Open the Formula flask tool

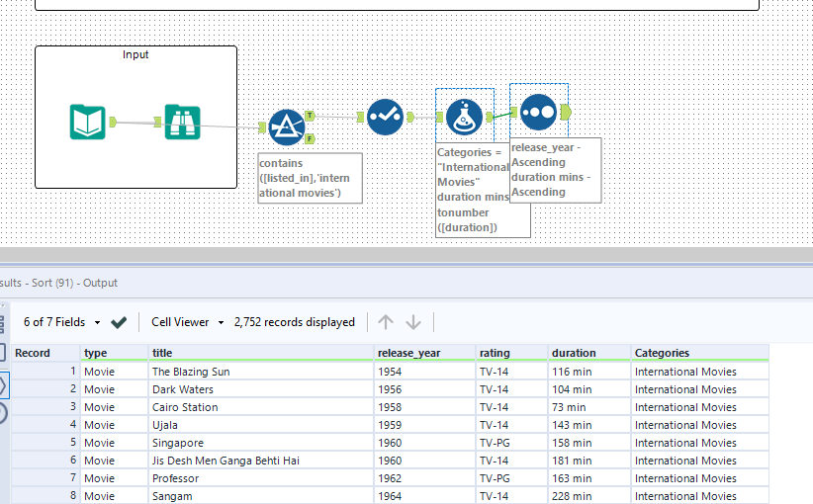point(464,117)
